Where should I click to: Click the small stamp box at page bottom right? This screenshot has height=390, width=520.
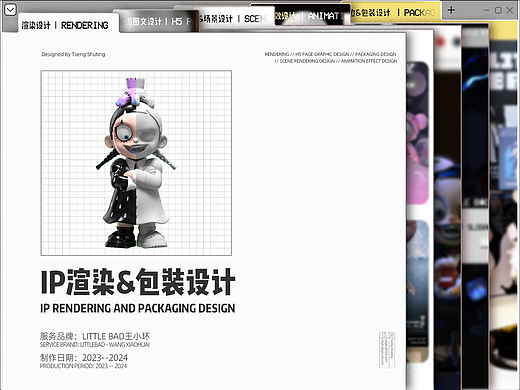(x=387, y=350)
